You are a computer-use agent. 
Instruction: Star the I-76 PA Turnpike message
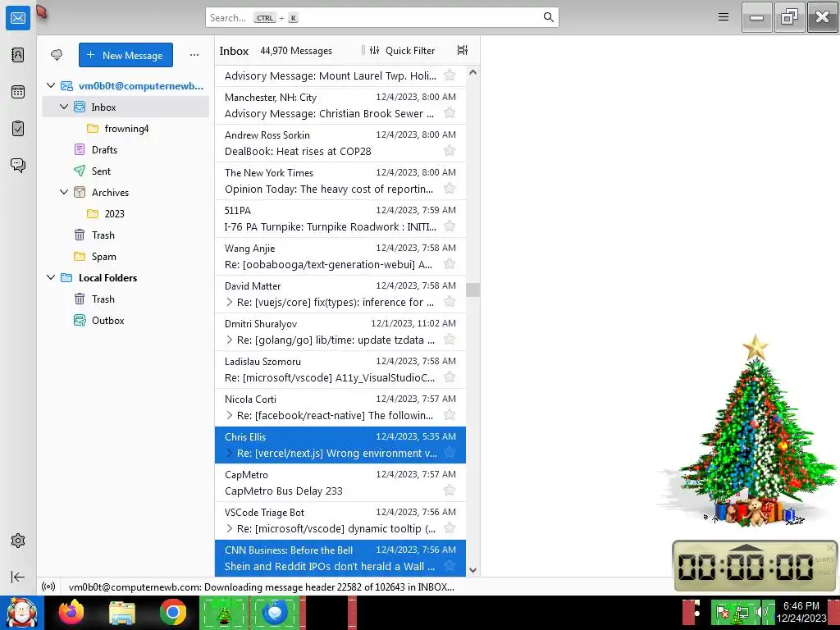(450, 226)
